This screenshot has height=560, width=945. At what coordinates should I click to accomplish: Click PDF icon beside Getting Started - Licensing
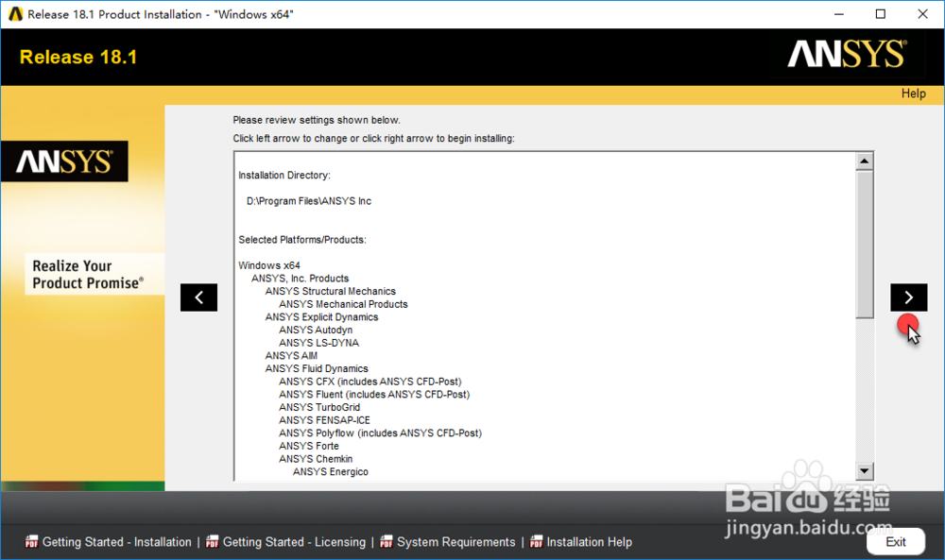click(x=212, y=542)
